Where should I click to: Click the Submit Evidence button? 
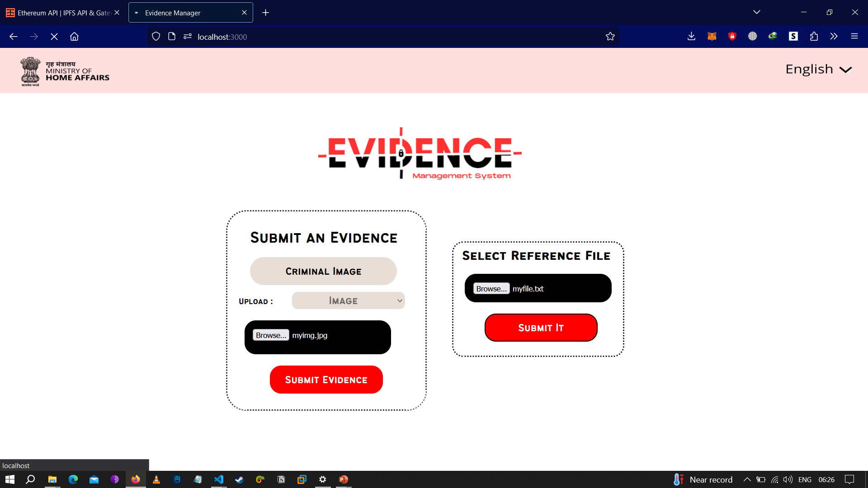(326, 380)
